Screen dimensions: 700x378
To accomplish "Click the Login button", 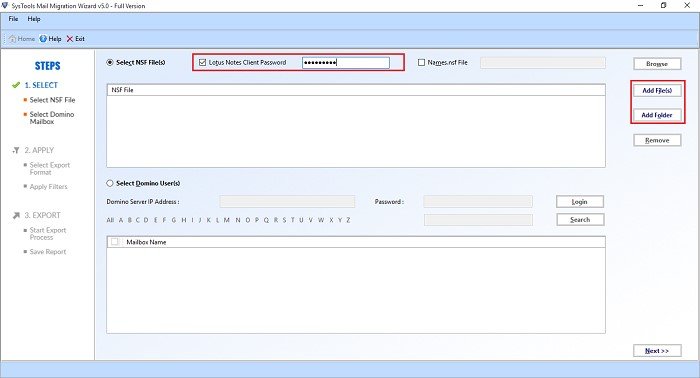I will tap(580, 202).
